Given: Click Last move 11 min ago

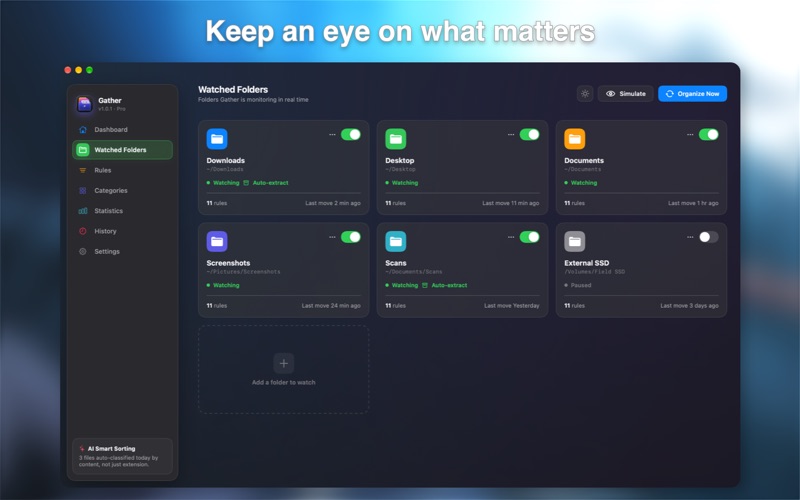Looking at the screenshot, I should (x=511, y=203).
